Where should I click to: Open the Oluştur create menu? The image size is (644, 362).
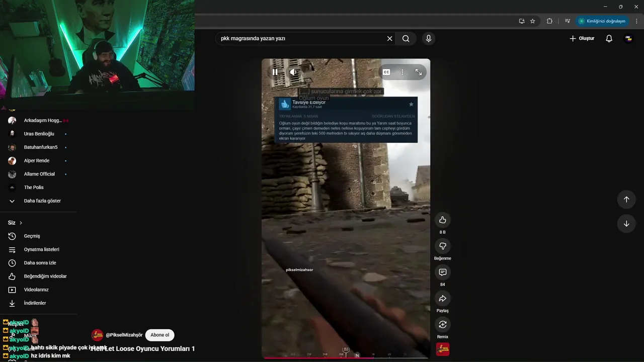click(x=582, y=38)
